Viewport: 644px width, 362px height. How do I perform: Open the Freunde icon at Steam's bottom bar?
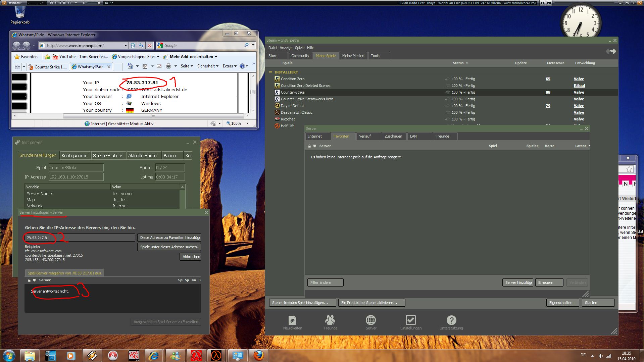(331, 322)
